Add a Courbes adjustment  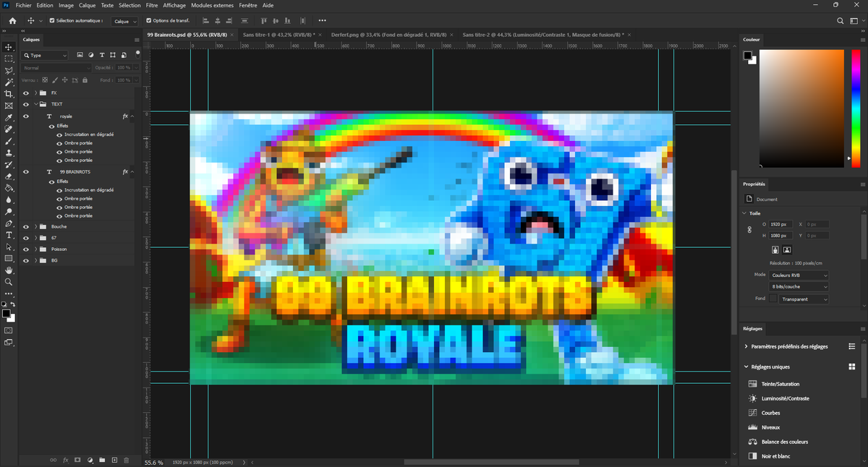click(770, 413)
